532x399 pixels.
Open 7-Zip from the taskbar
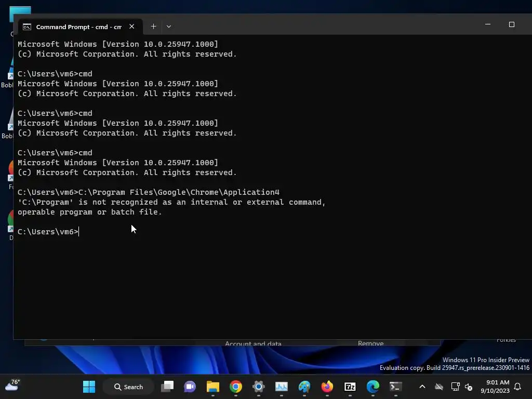click(x=350, y=387)
